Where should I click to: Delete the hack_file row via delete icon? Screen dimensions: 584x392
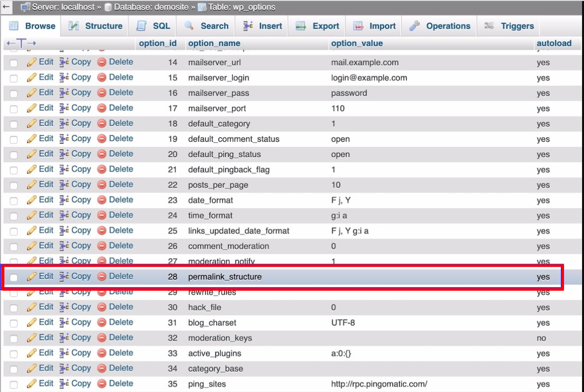click(x=100, y=307)
